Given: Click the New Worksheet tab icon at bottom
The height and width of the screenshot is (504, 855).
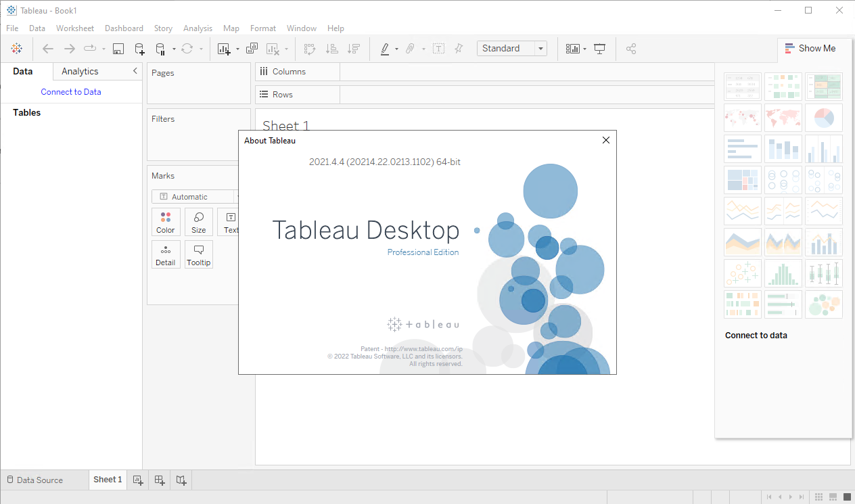Looking at the screenshot, I should [x=138, y=480].
